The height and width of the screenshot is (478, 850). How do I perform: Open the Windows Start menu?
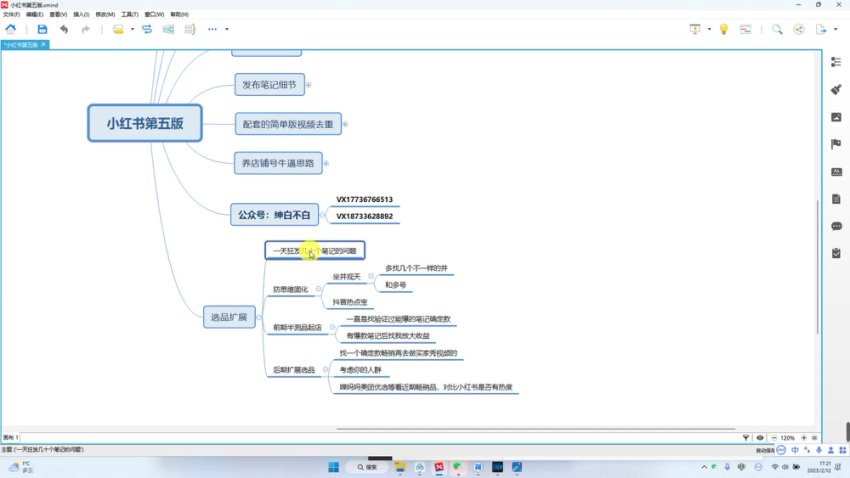pos(333,467)
